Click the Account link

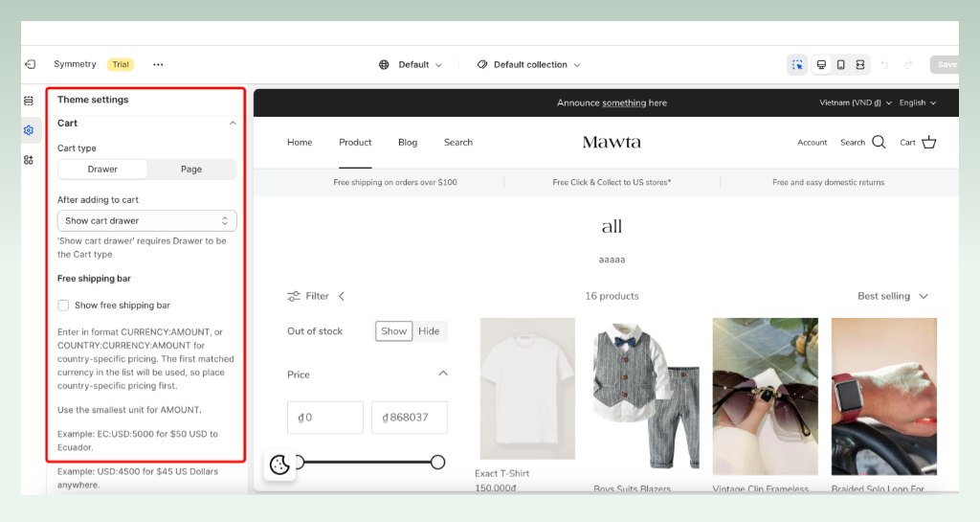(812, 143)
